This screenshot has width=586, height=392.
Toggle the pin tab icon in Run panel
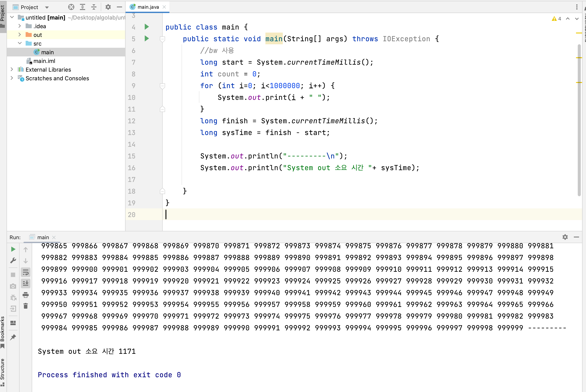[13, 337]
